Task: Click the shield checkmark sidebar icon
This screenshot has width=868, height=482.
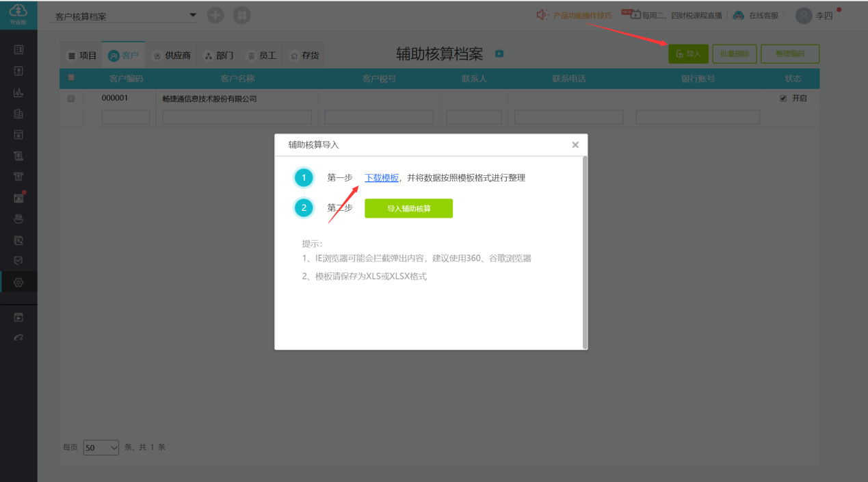Action: point(18,260)
